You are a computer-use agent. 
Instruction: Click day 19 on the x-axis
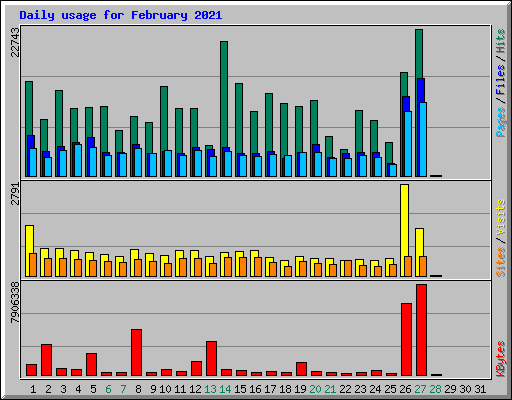tap(300, 389)
